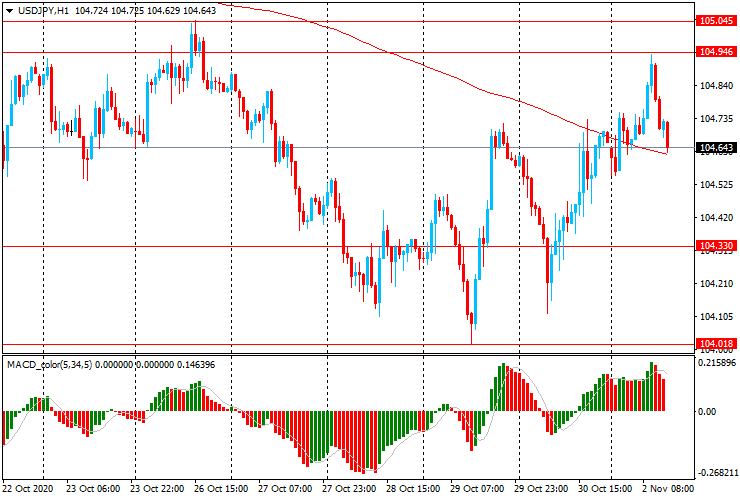Click the 2 Nov 08:00 time label

coord(667,488)
